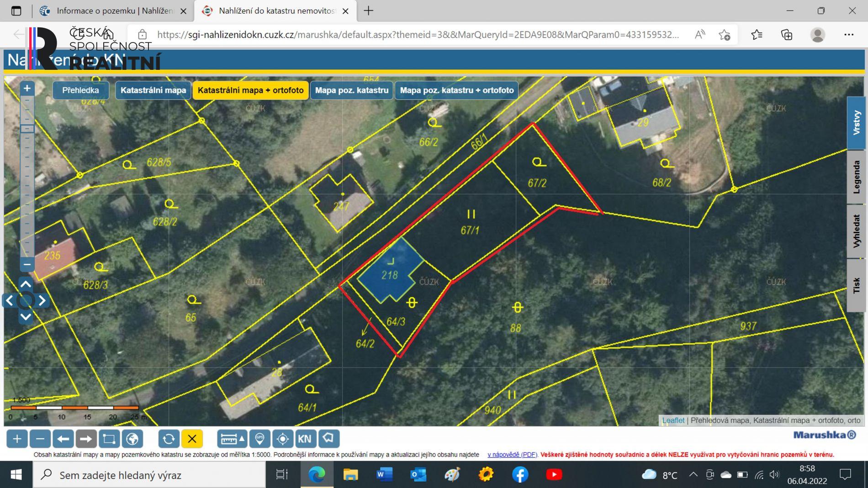
Task: Go to next map view using right arrow
Action: coord(86,439)
